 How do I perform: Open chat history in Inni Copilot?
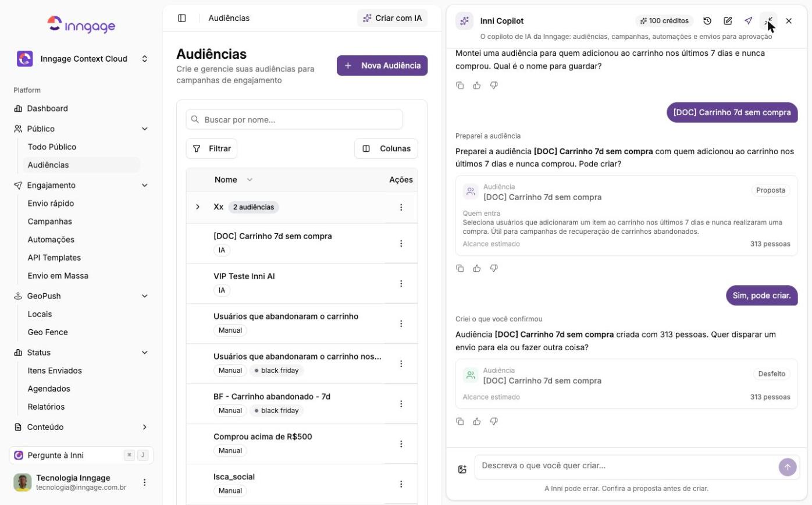(707, 21)
